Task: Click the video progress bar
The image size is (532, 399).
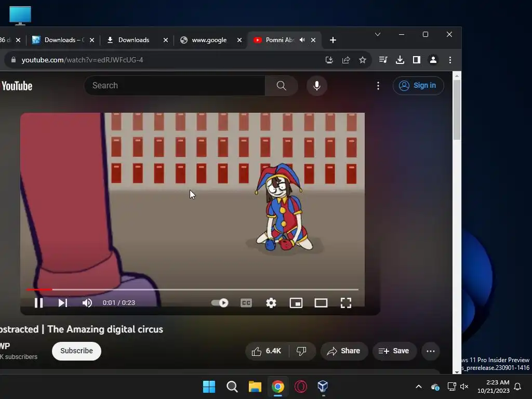Action: pyautogui.click(x=192, y=289)
